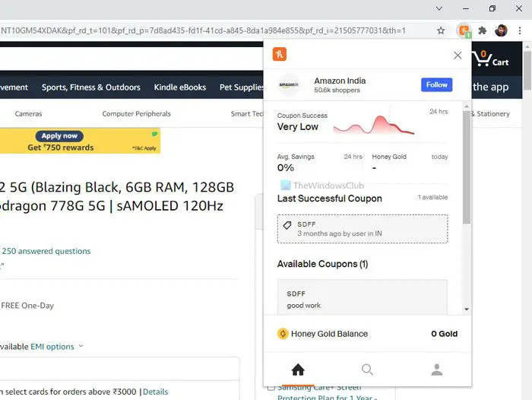The height and width of the screenshot is (400, 532).
Task: Click the coupon tag icon beside SDFF
Action: click(287, 225)
